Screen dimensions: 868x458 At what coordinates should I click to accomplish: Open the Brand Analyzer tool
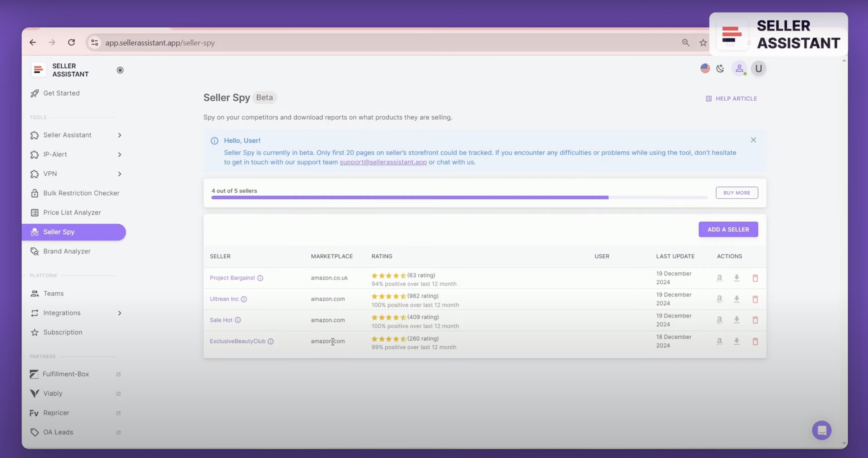[67, 251]
